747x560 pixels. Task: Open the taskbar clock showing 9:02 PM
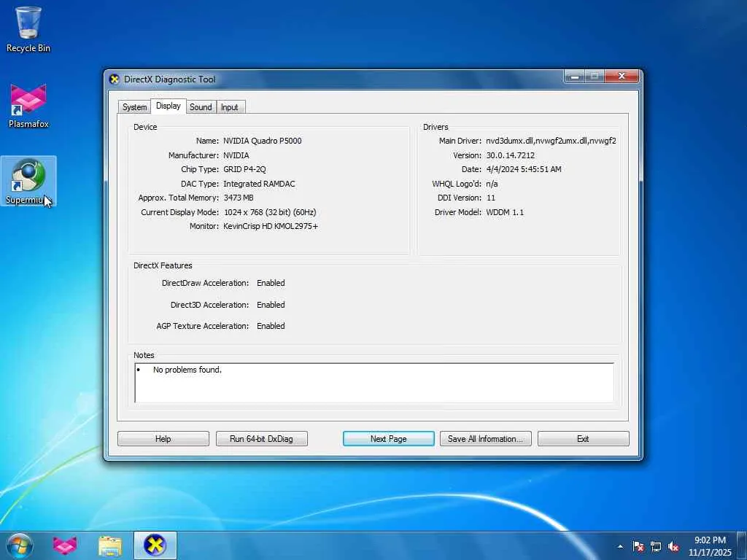click(710, 546)
